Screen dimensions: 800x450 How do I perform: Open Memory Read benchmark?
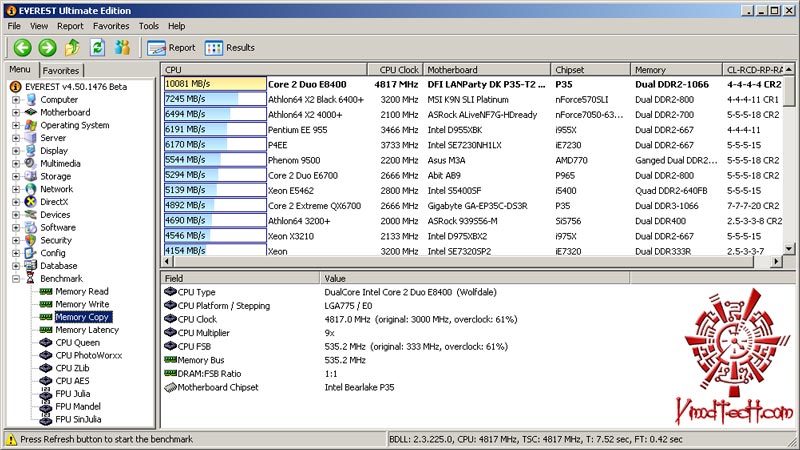(82, 291)
